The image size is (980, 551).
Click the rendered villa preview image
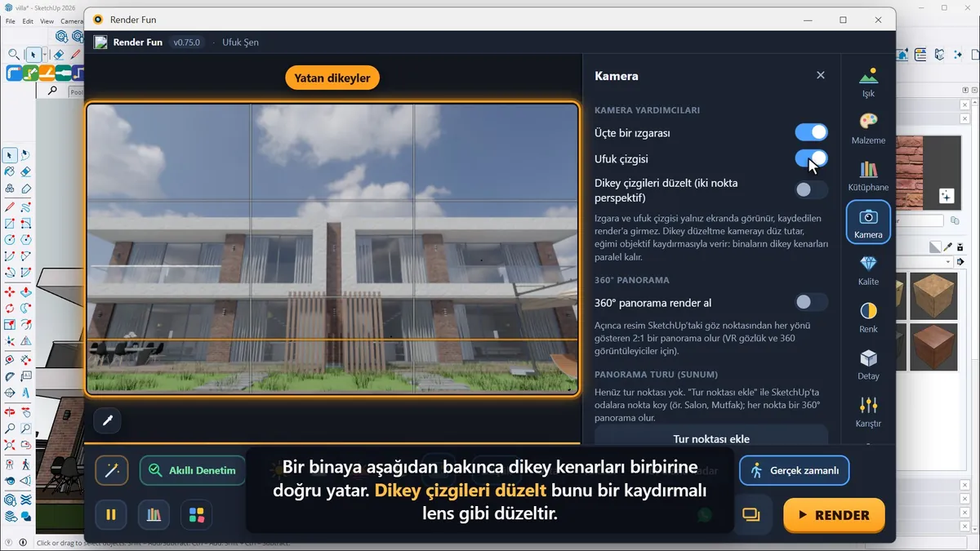click(x=332, y=248)
